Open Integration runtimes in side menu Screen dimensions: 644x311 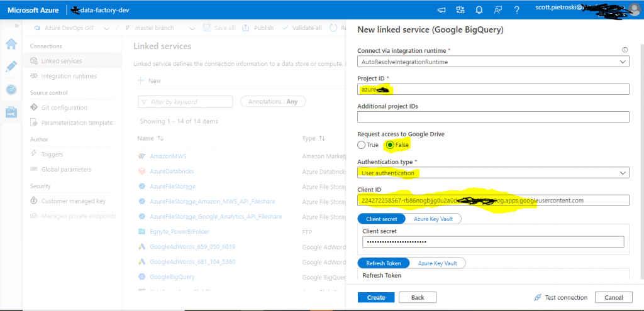(x=69, y=76)
